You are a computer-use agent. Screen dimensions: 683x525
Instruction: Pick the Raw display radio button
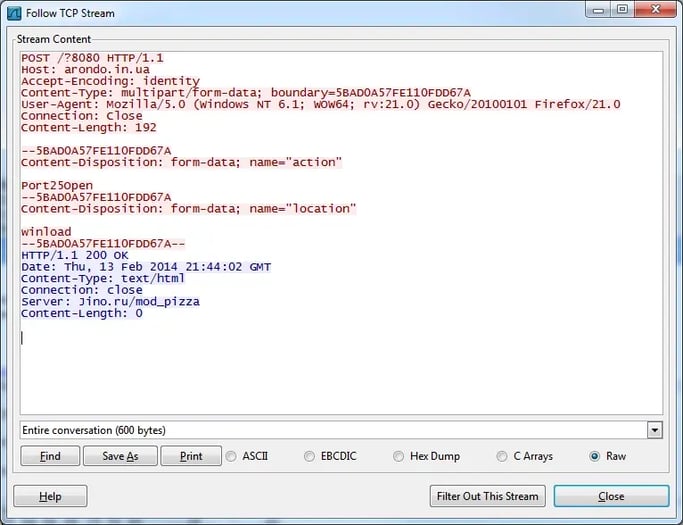[x=595, y=456]
